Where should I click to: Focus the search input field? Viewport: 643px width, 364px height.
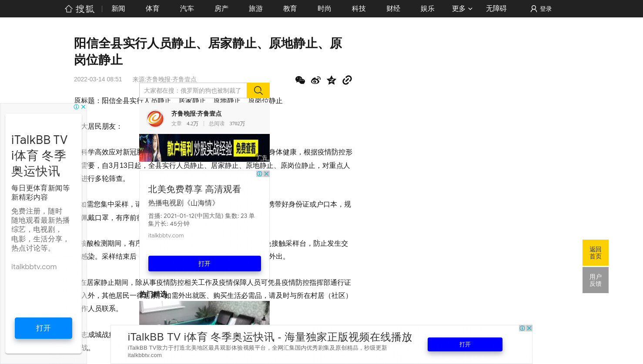click(x=193, y=90)
